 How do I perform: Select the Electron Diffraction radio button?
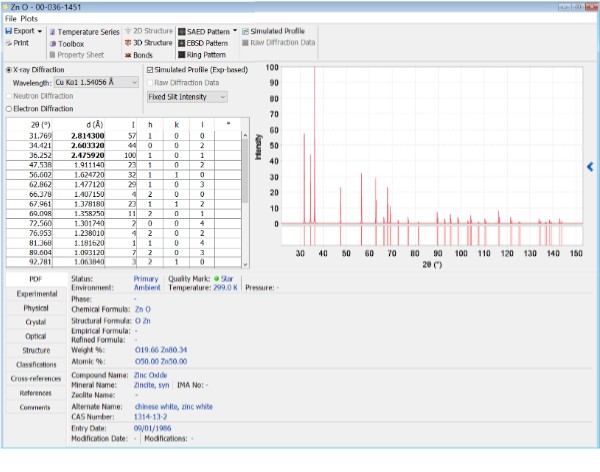point(10,108)
